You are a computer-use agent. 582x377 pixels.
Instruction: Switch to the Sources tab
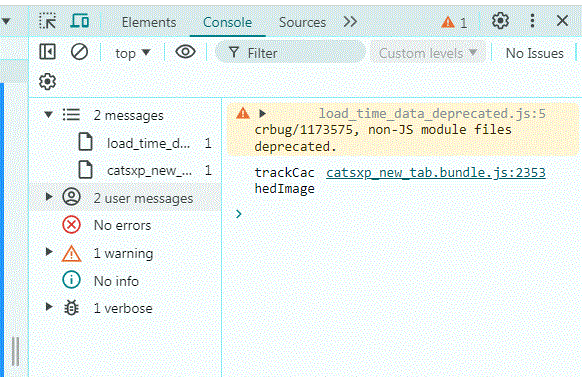tap(302, 22)
